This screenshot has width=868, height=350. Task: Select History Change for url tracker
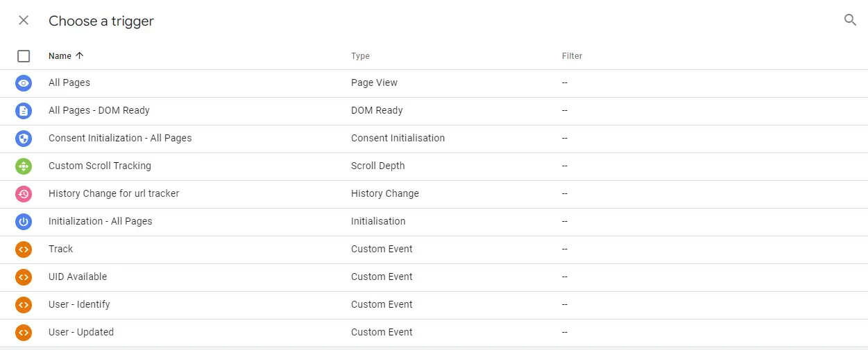coord(114,193)
